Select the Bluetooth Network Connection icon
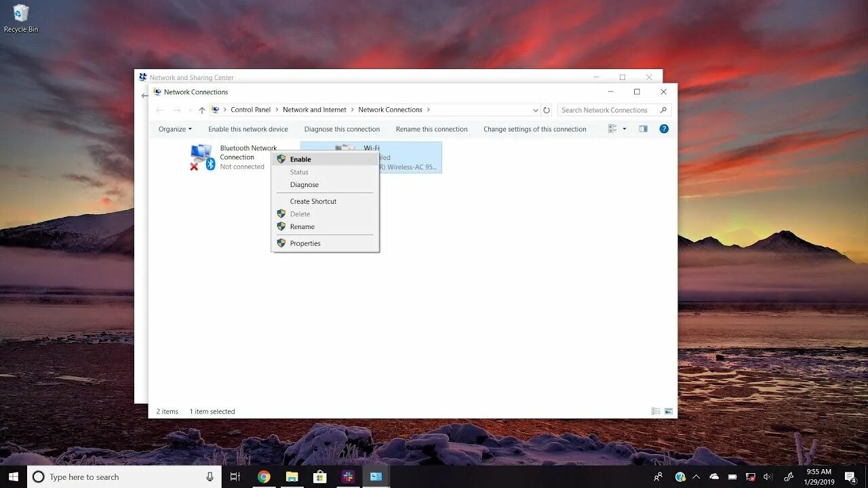 [x=202, y=157]
